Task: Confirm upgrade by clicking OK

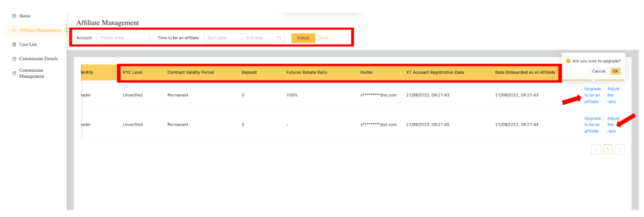Action: [x=615, y=71]
